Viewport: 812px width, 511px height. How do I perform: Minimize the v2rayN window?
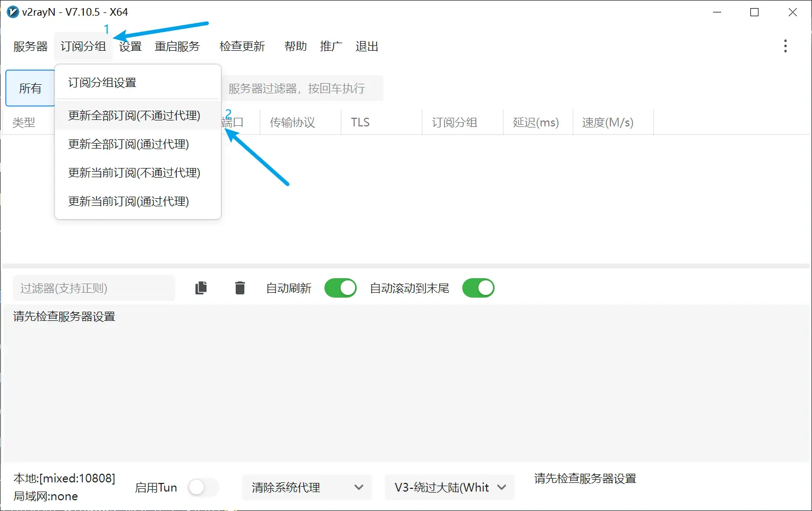tap(717, 12)
